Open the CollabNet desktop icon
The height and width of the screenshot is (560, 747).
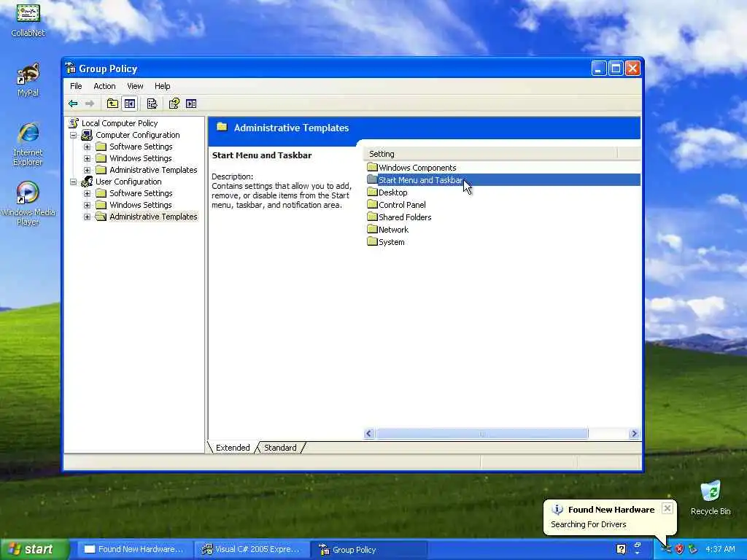click(x=28, y=20)
